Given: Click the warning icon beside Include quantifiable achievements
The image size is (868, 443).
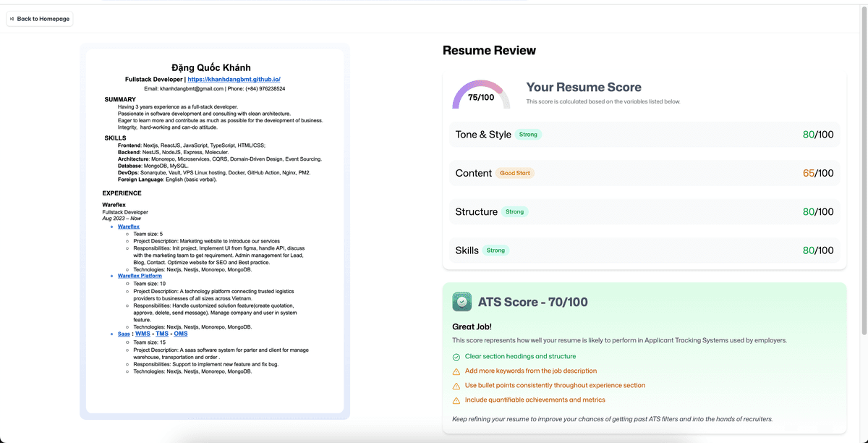Looking at the screenshot, I should (x=456, y=400).
